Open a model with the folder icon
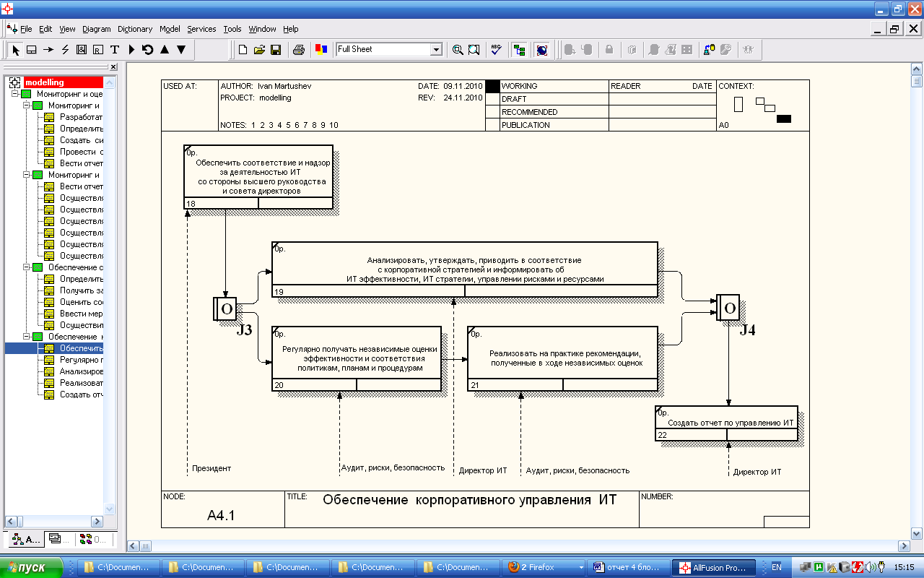 (x=259, y=50)
